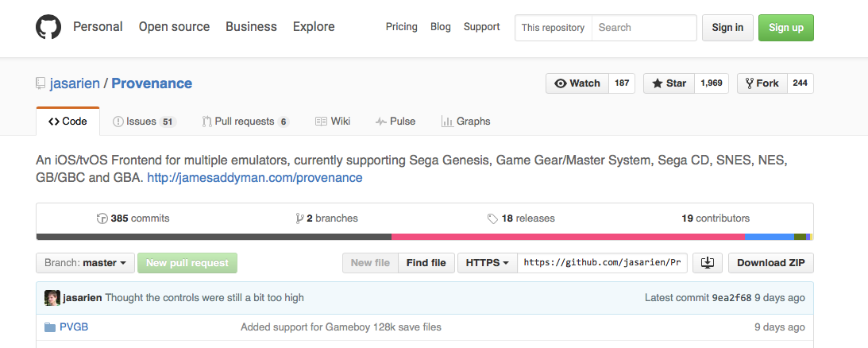The height and width of the screenshot is (348, 868).
Task: Go to the Blog link
Action: click(x=441, y=26)
